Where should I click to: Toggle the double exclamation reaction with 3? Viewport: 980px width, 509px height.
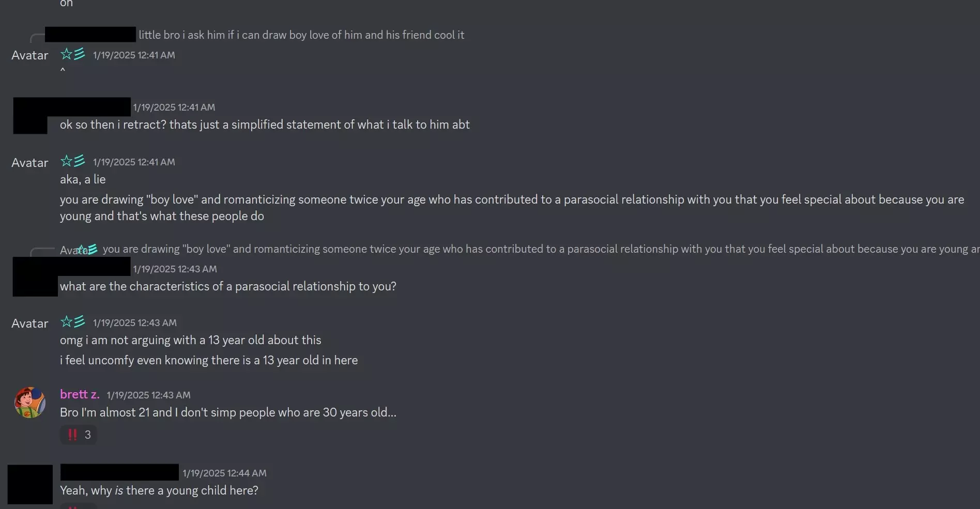pos(79,435)
